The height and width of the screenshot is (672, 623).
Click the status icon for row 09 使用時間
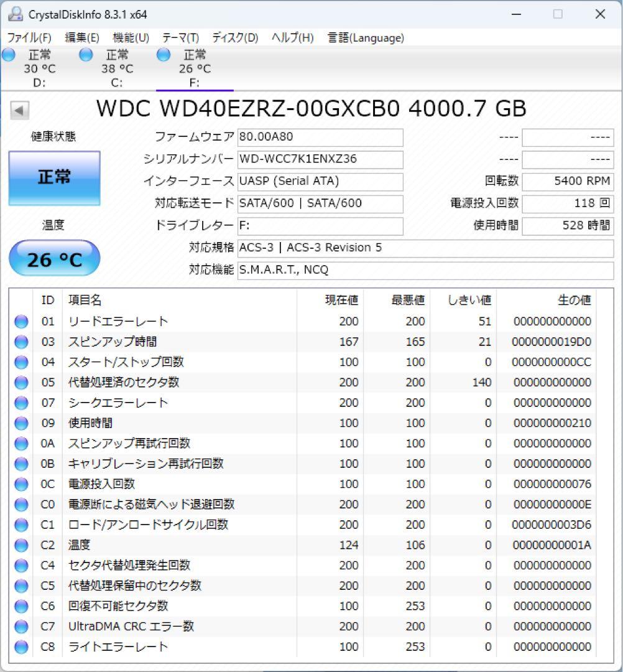[21, 424]
